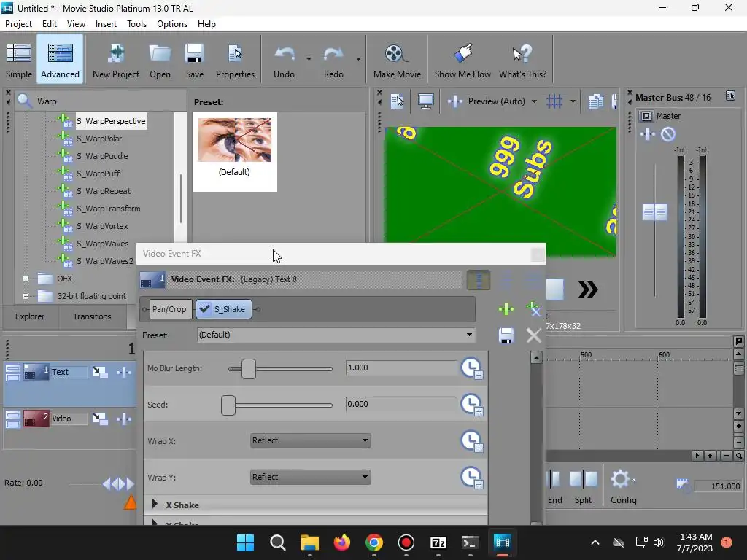Open the Tools menu
The height and width of the screenshot is (560, 747).
click(136, 24)
